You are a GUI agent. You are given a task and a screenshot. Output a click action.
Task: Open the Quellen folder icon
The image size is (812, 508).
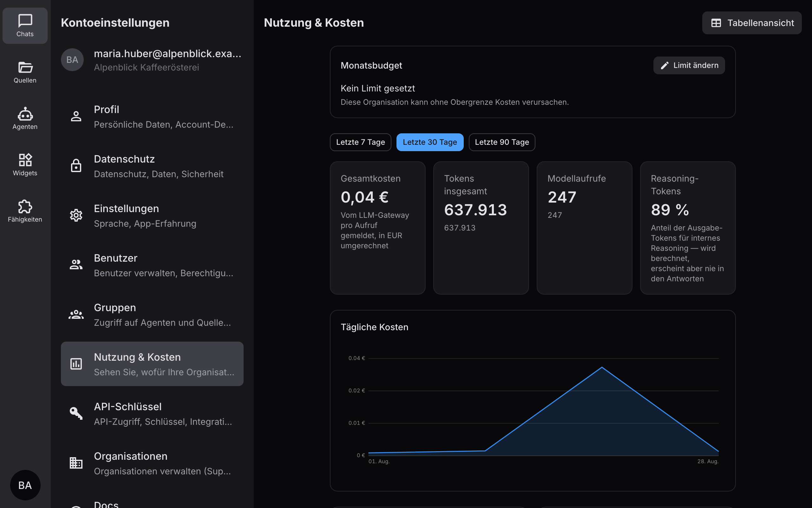click(x=25, y=67)
